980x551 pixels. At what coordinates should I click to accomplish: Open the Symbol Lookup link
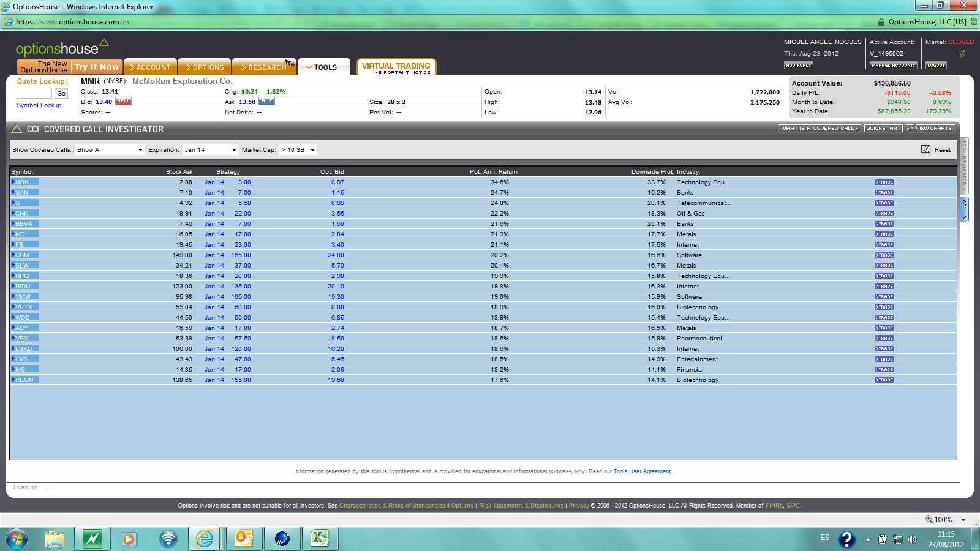tap(39, 105)
